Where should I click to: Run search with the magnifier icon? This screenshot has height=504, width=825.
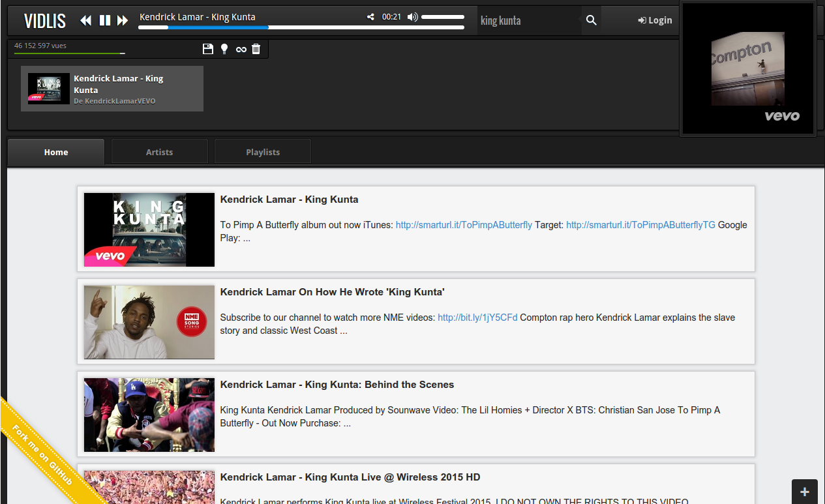[592, 20]
